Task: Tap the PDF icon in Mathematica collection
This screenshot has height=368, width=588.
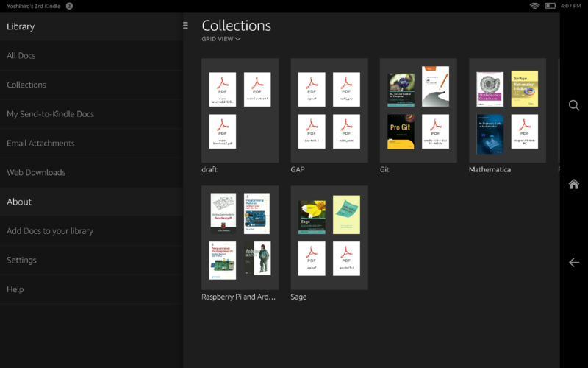Action: point(525,132)
